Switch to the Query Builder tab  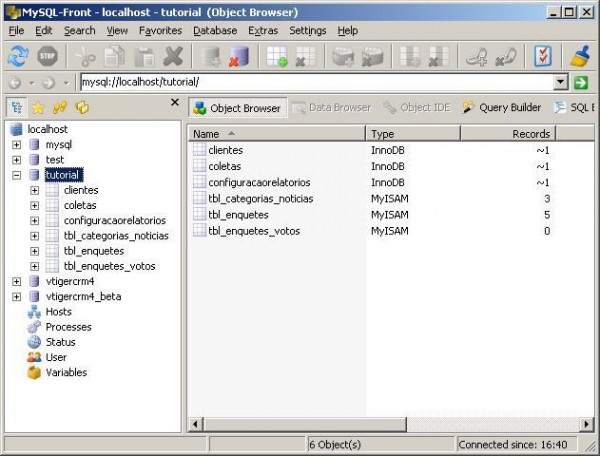tap(502, 107)
